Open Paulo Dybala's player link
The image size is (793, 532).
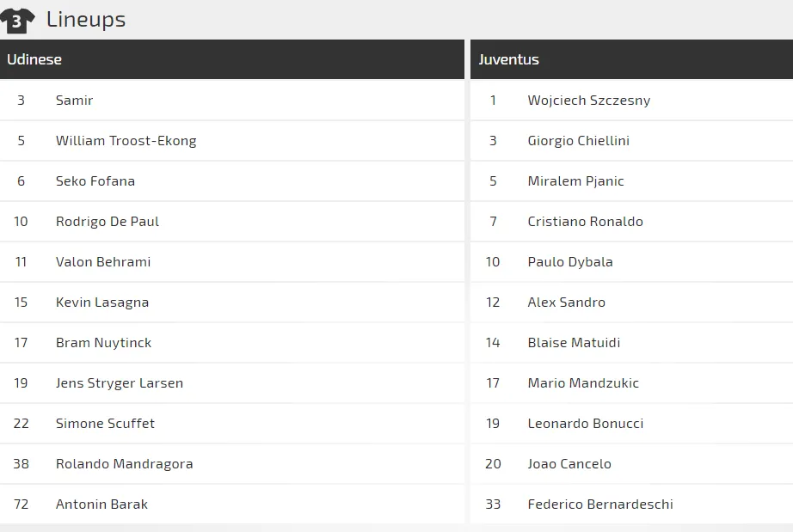[x=570, y=261]
